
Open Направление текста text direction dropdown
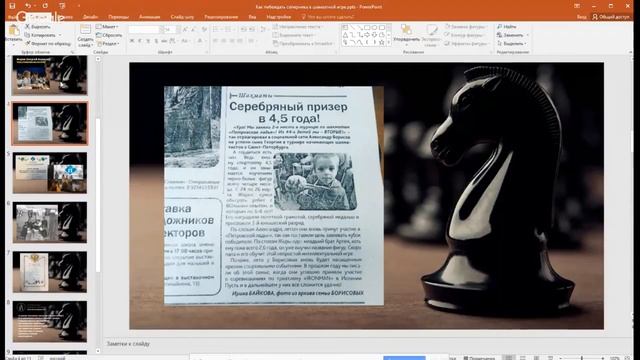point(298,27)
